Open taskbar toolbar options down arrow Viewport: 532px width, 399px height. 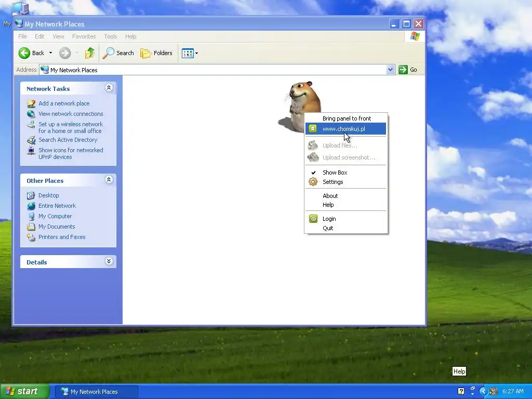(472, 394)
